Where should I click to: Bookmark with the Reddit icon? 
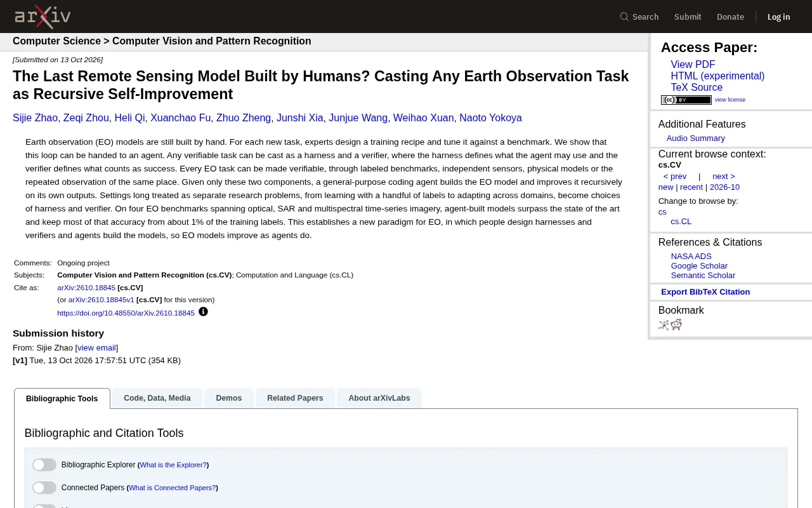[x=676, y=325]
